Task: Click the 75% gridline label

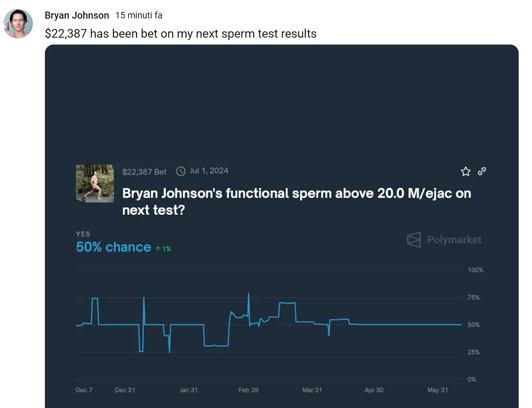Action: point(473,297)
